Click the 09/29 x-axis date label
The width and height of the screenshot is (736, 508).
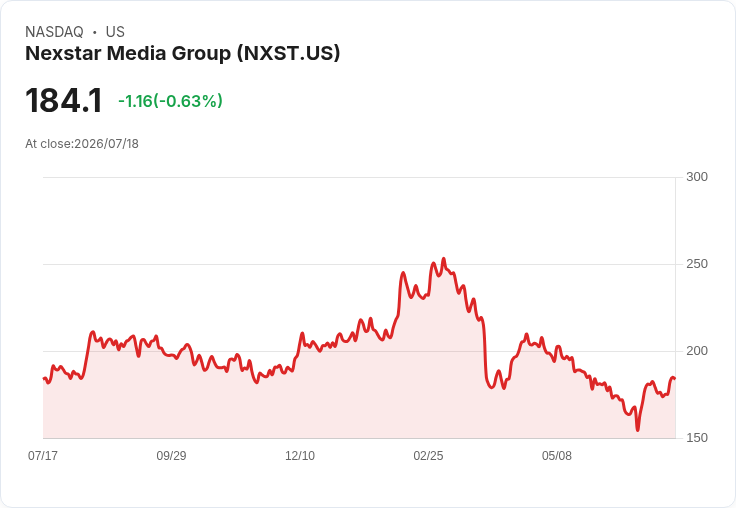tap(171, 455)
